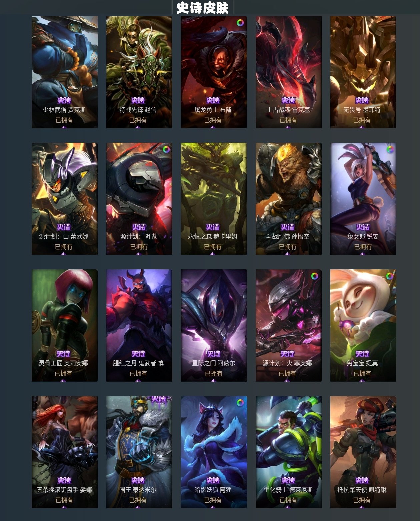
Task: Click the 斗战胜佛 孙悟空 skin name
Action: (x=288, y=236)
